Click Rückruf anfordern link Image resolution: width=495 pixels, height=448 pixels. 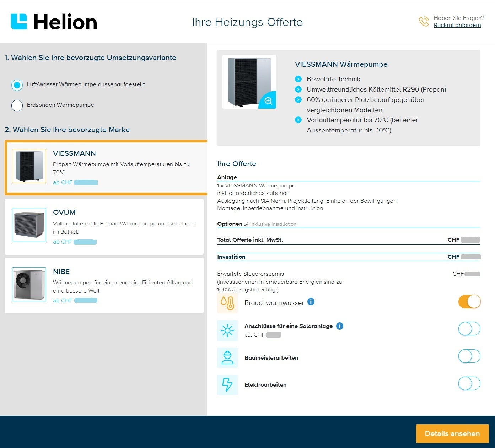click(457, 25)
